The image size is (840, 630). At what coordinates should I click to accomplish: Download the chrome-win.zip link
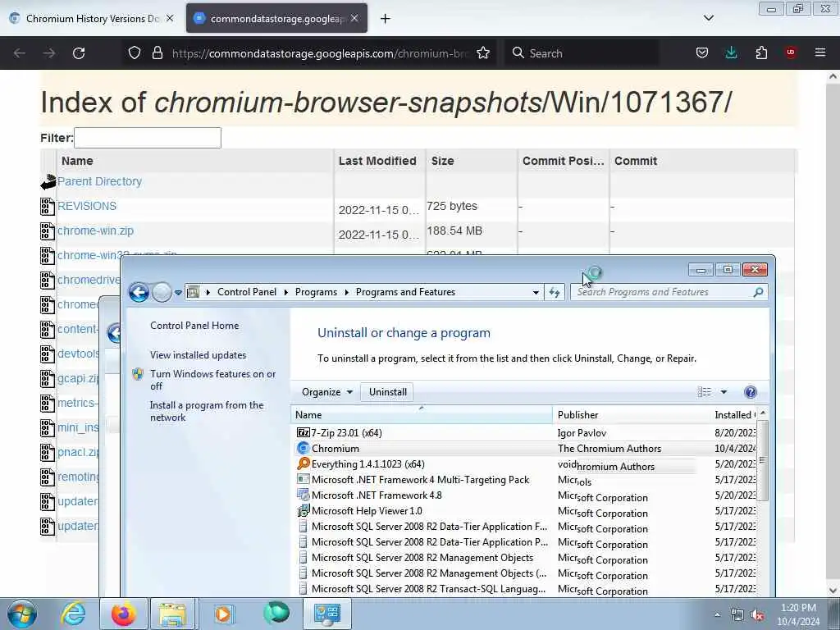click(x=95, y=231)
